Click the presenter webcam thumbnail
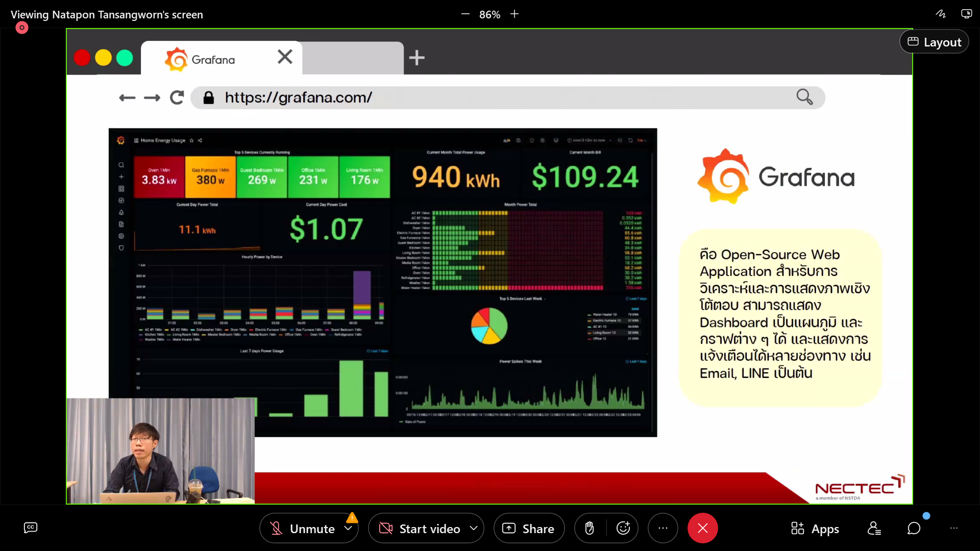Screen dimensions: 980x551 coord(161,451)
